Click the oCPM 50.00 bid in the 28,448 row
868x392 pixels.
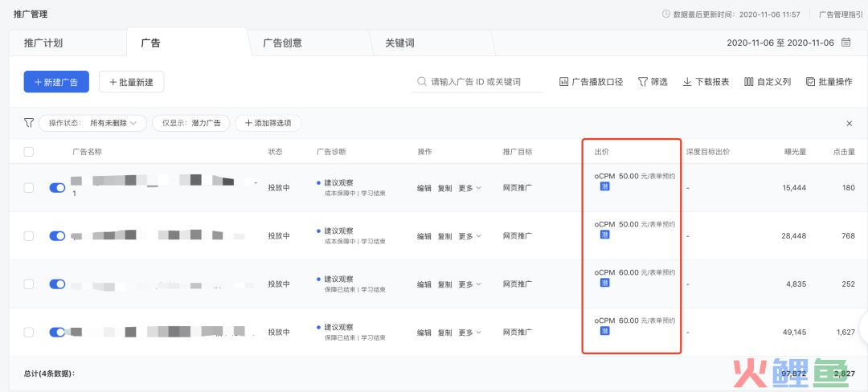[634, 224]
